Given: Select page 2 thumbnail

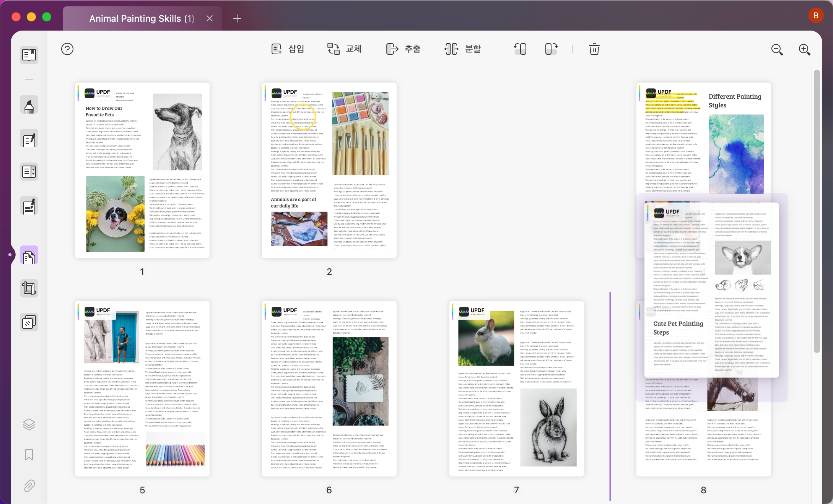Looking at the screenshot, I should [329, 170].
